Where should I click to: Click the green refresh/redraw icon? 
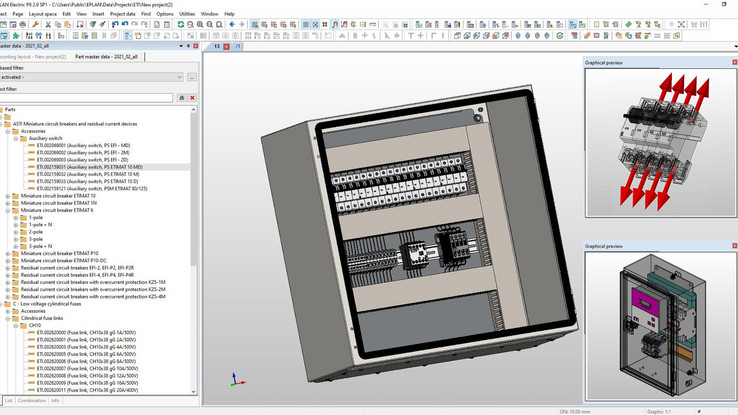click(x=181, y=24)
